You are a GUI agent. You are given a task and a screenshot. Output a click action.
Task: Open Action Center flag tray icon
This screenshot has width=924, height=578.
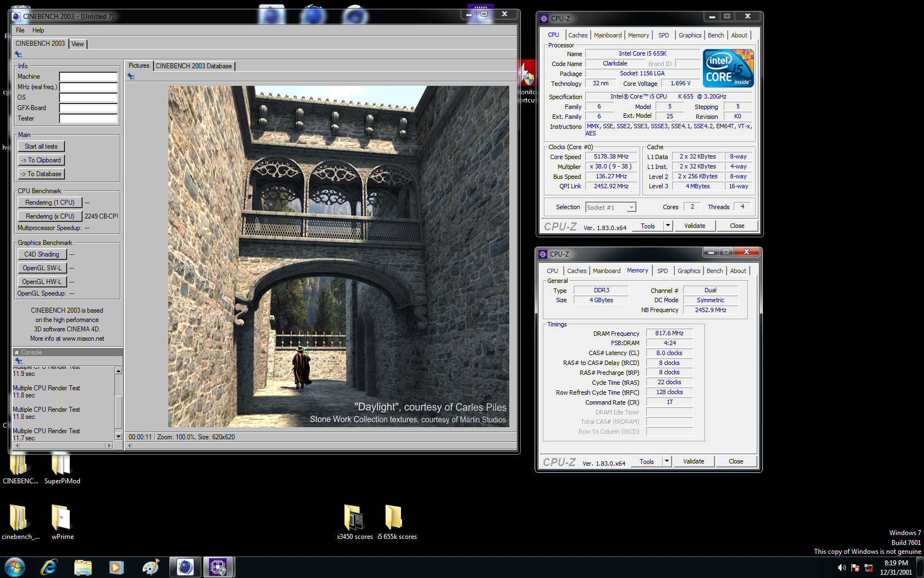855,568
